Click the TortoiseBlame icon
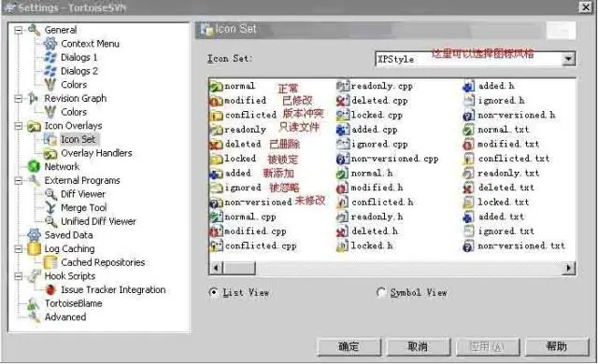This screenshot has height=364, width=598. pos(34,303)
